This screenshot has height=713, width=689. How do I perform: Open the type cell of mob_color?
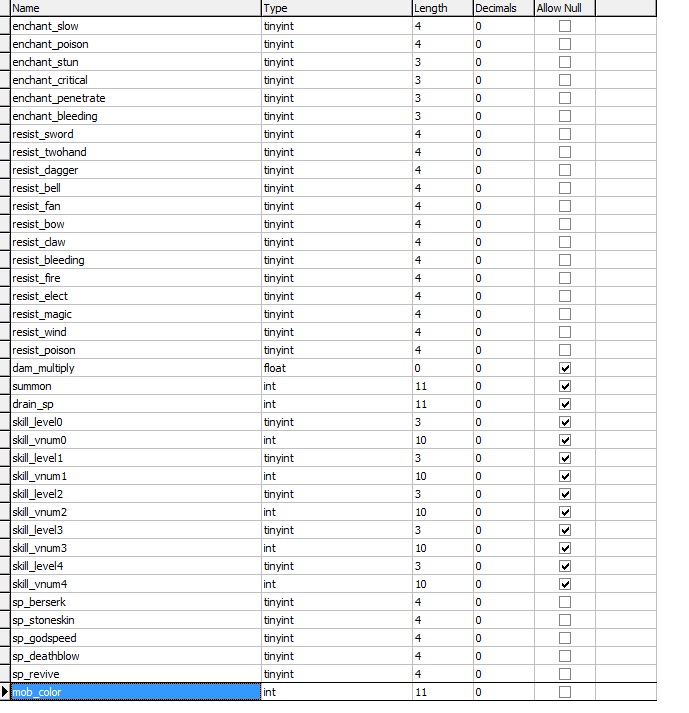(x=337, y=692)
